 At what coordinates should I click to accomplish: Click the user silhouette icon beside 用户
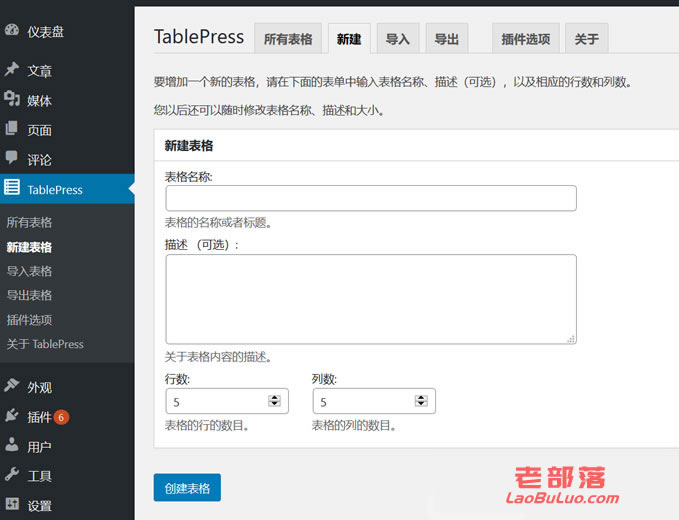click(12, 445)
